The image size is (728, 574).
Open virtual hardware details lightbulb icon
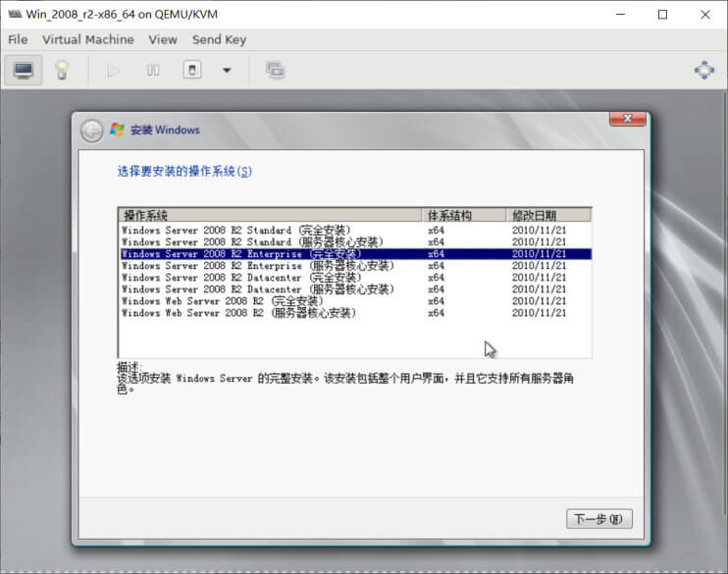pyautogui.click(x=62, y=70)
